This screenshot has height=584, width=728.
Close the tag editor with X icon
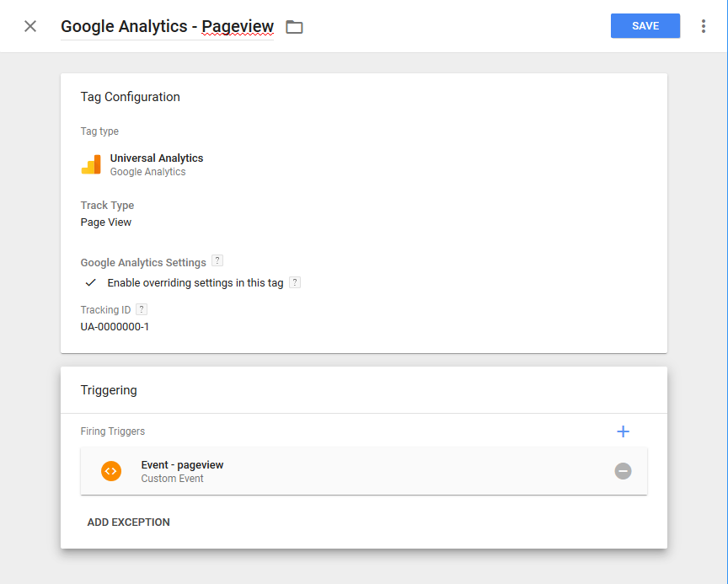30,26
